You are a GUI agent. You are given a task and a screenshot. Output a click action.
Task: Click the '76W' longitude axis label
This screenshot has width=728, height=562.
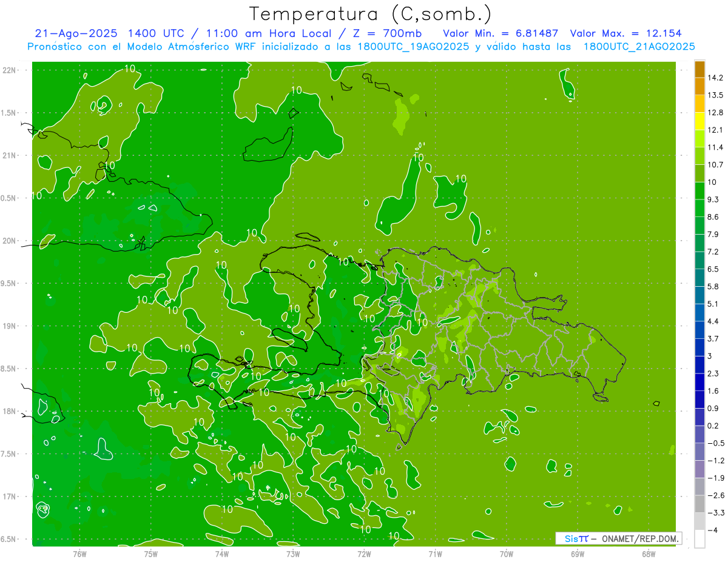click(79, 554)
